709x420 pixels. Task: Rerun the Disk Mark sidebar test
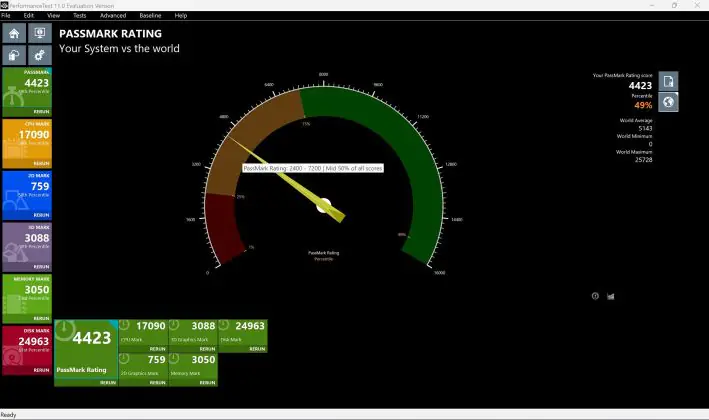41,370
